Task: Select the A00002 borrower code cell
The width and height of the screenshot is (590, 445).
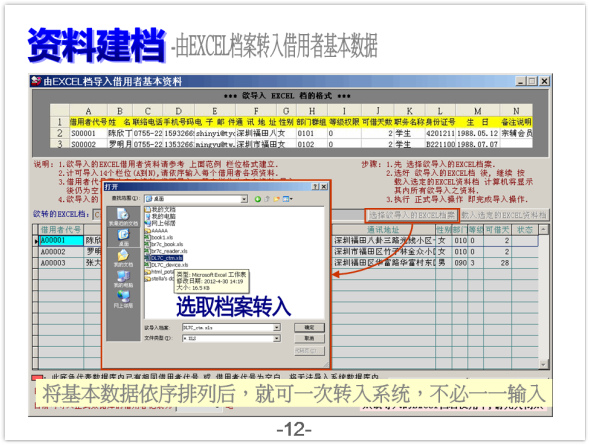Action: point(61,252)
